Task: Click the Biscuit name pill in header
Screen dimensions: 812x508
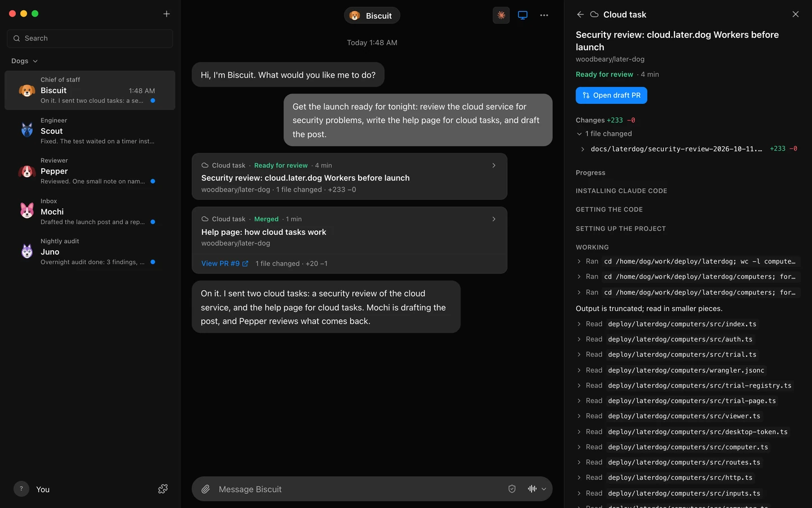Action: [x=372, y=15]
